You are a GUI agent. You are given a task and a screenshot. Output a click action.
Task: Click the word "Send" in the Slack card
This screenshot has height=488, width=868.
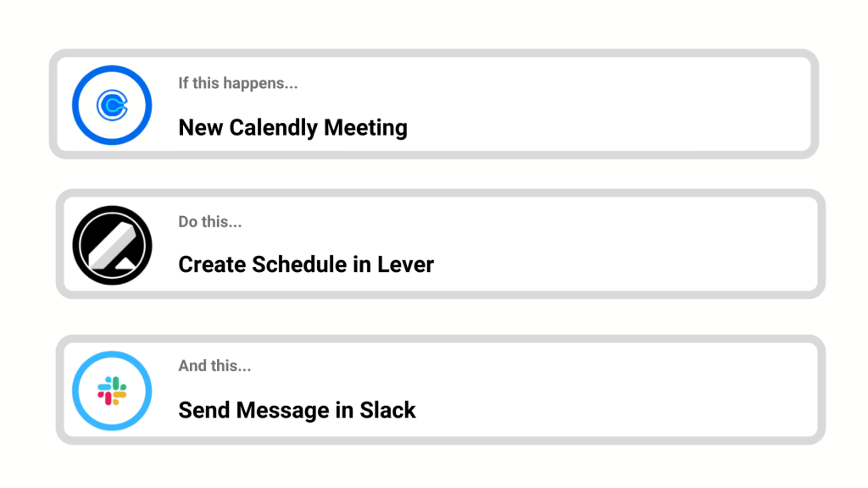[x=203, y=410]
